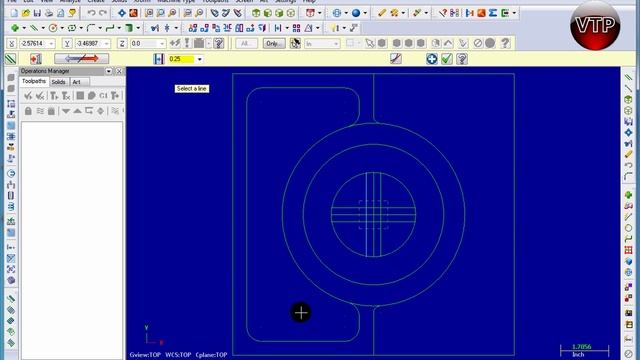Click the Post selected operations G1 icon
640x360 pixels.
coord(103,96)
